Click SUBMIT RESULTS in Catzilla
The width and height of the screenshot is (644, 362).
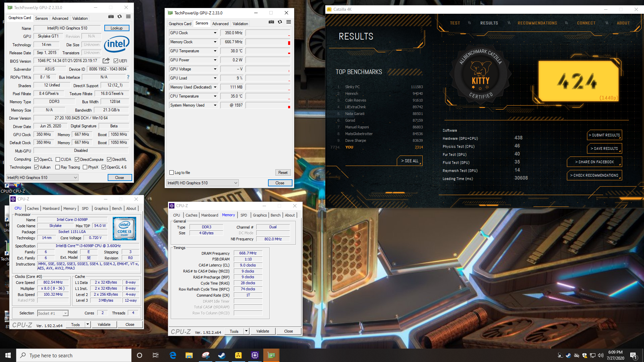coord(605,135)
